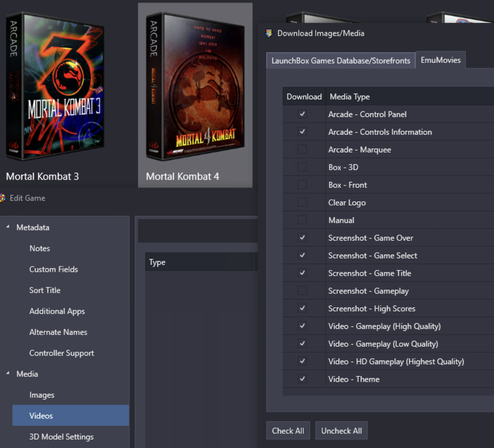Uncheck Screenshot - Game Over download

(x=302, y=238)
